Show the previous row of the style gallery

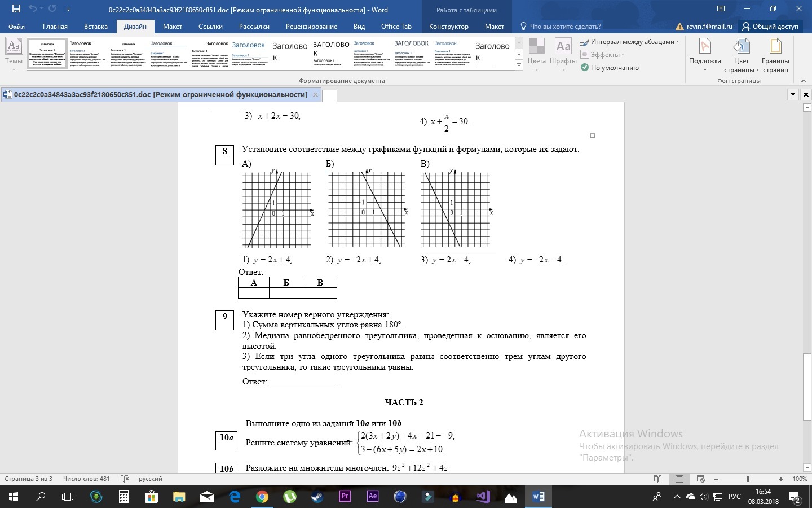pyautogui.click(x=519, y=43)
